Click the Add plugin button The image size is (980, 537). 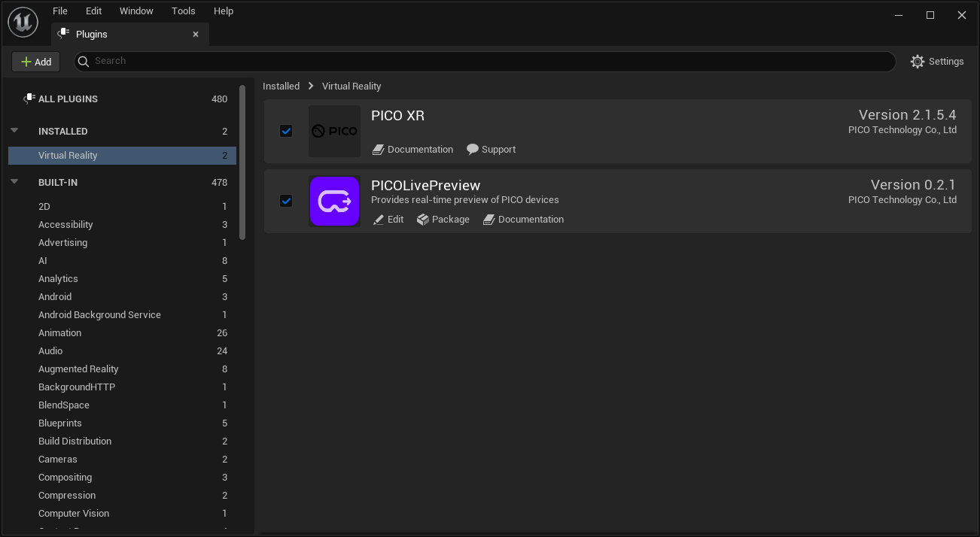pos(35,62)
